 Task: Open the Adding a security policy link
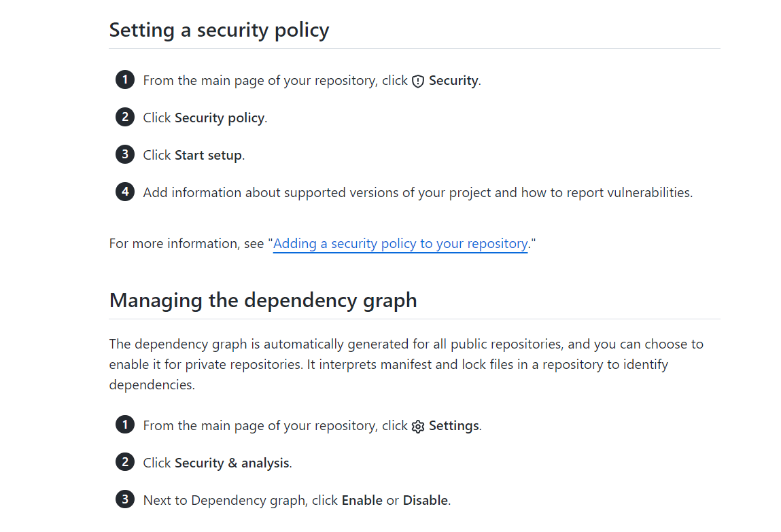click(x=400, y=244)
